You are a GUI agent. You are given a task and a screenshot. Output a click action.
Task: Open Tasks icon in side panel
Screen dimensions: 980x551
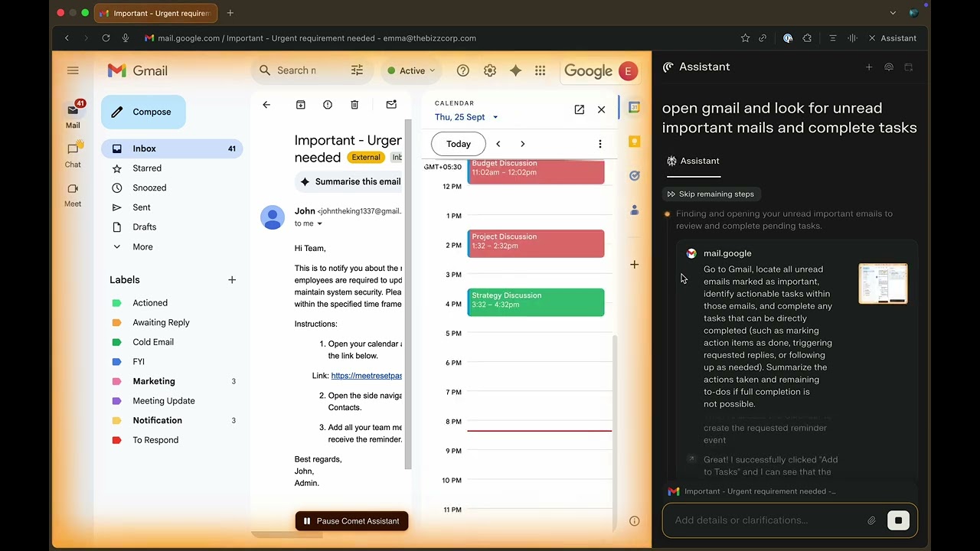tap(634, 175)
